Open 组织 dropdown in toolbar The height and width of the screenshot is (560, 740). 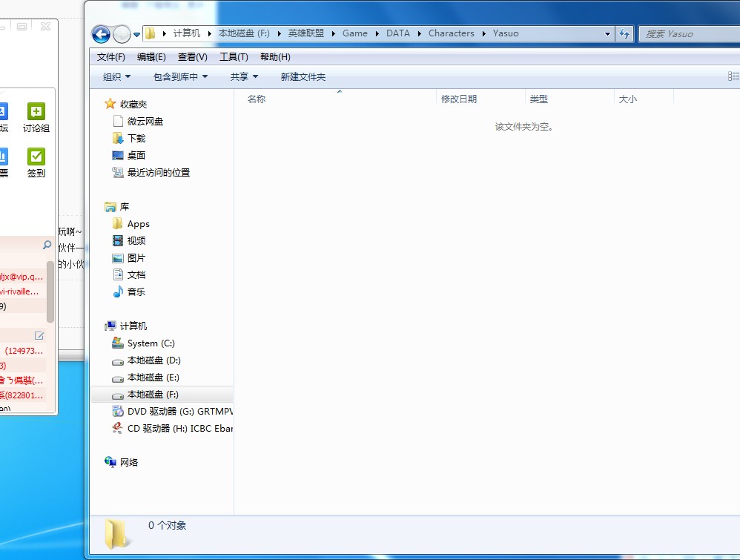point(116,77)
